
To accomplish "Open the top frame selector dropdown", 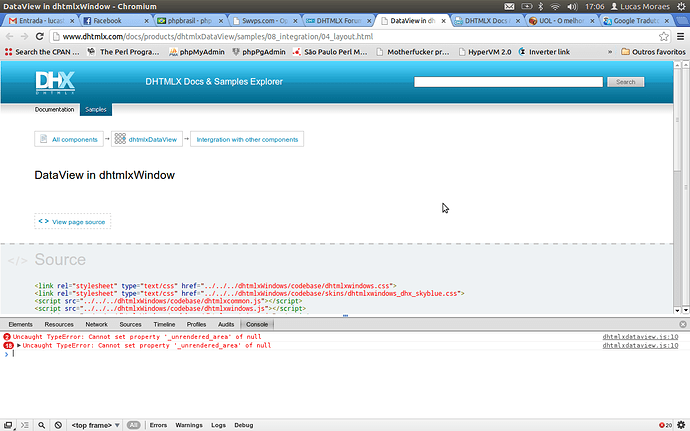I will point(95,425).
